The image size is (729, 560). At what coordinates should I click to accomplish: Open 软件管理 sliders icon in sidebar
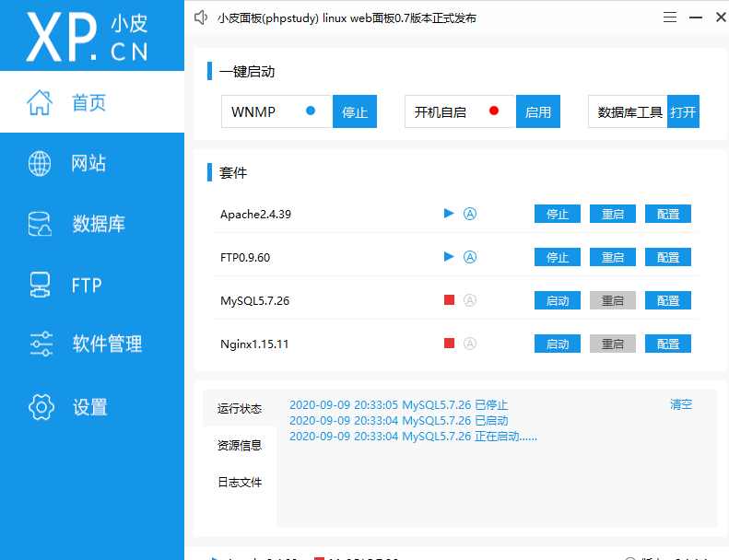pos(40,344)
